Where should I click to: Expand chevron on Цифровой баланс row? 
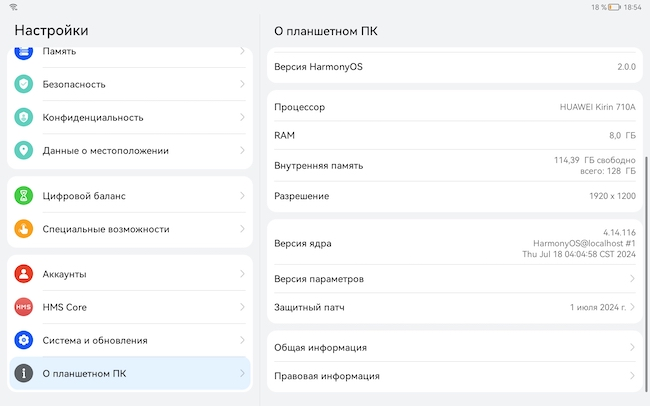point(242,196)
